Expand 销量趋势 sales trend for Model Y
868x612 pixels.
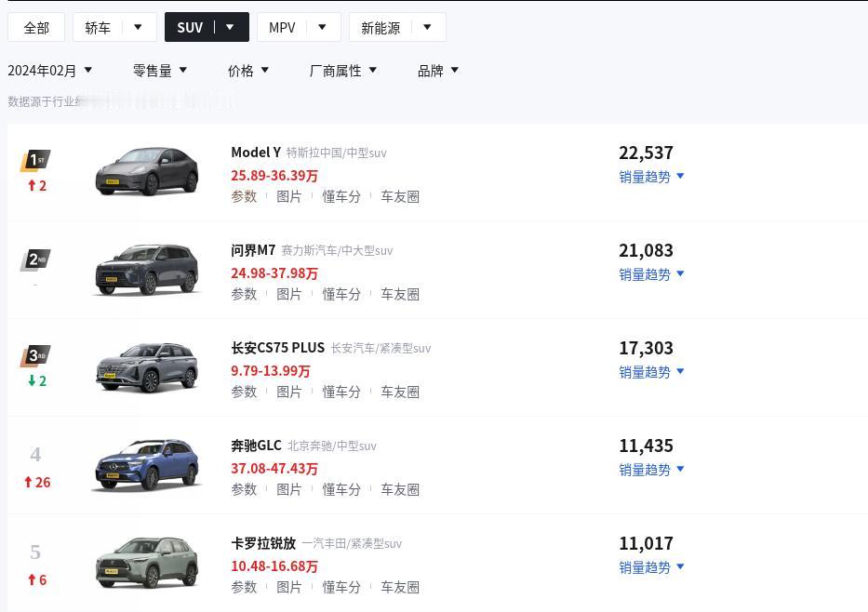click(651, 177)
